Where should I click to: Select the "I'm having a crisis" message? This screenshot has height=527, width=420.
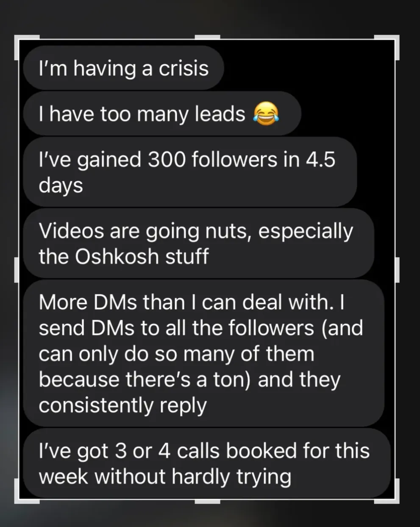[x=123, y=68]
